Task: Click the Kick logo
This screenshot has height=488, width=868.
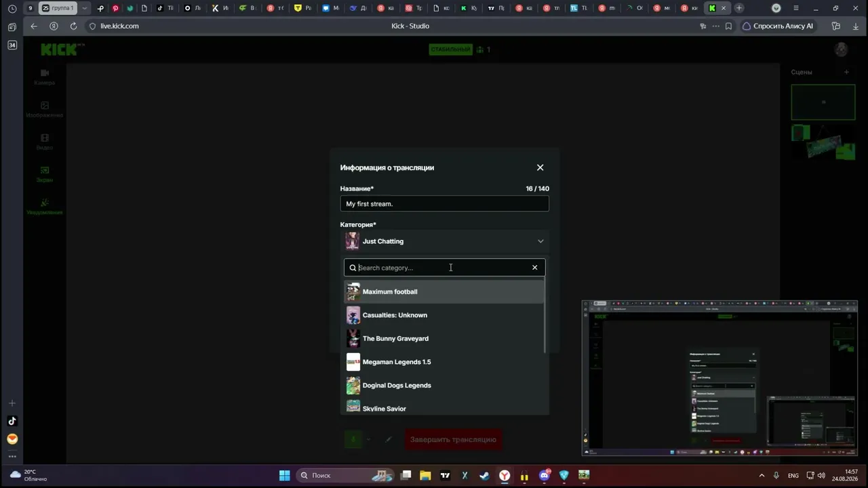Action: 62,49
